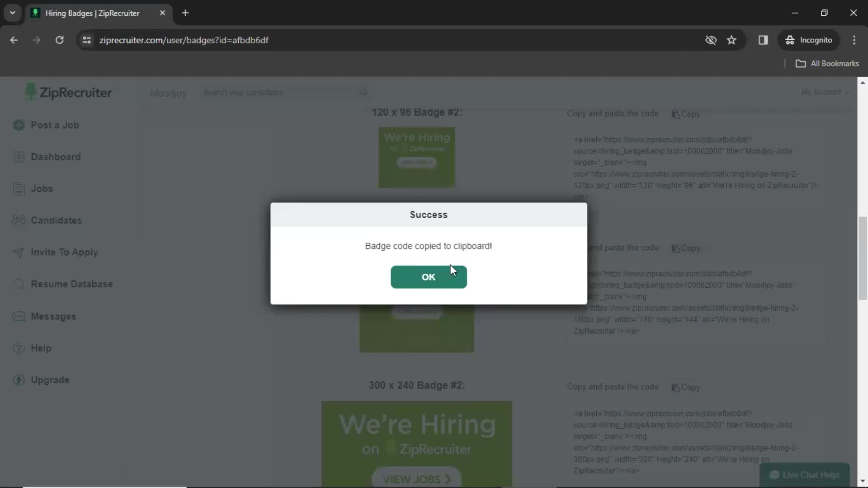View site information icon in address bar

click(87, 40)
